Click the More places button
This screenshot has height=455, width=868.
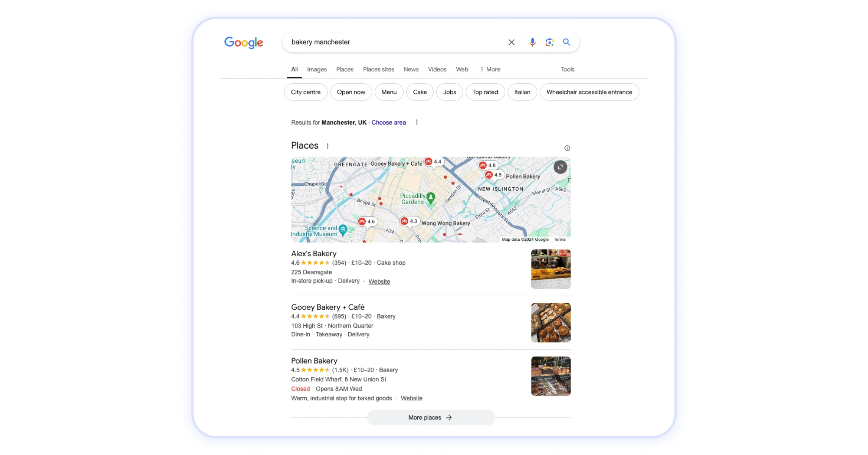coord(431,417)
